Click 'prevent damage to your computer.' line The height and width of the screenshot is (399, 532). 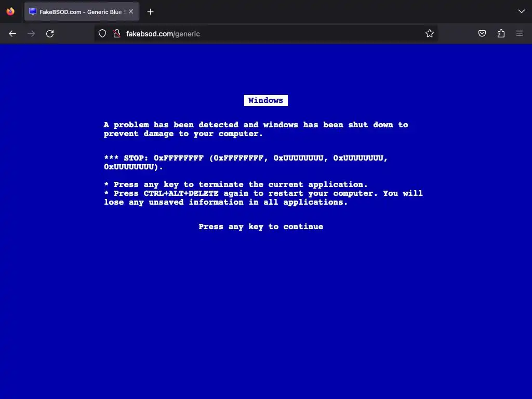(x=183, y=134)
